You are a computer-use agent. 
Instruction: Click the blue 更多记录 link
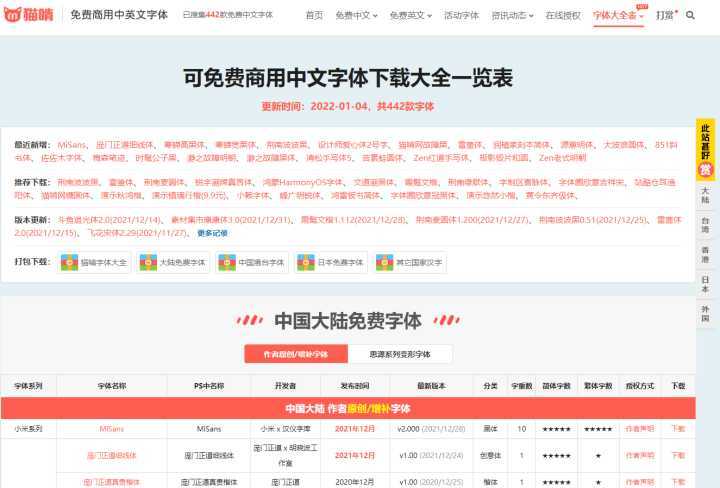(212, 233)
